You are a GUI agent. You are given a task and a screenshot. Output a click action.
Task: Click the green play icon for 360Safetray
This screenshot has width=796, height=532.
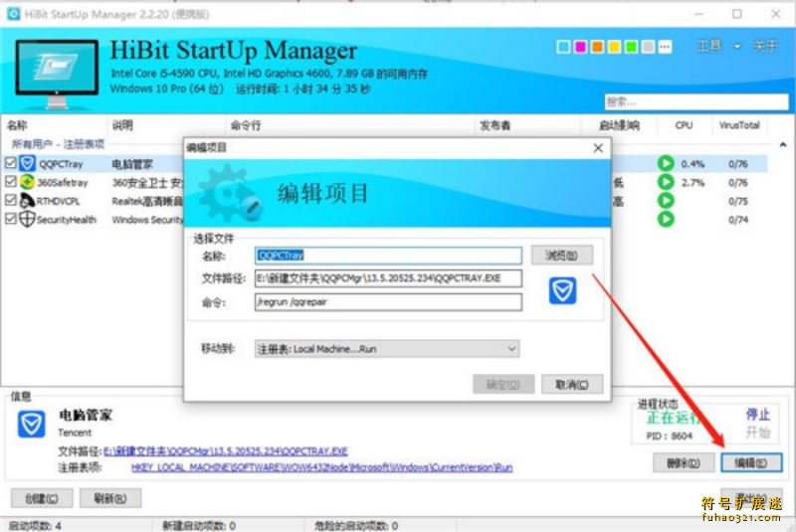[x=666, y=182]
